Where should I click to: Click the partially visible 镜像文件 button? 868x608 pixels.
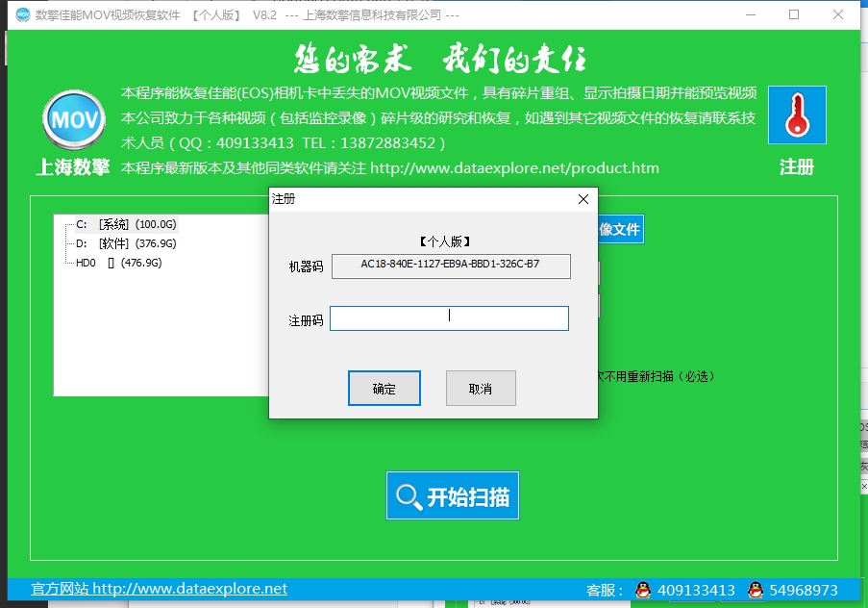pos(620,229)
